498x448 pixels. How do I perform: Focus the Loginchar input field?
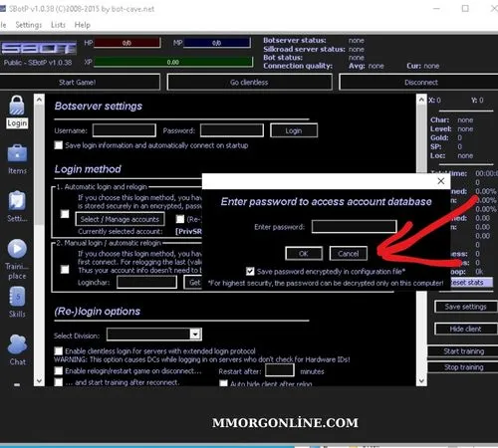click(146, 283)
